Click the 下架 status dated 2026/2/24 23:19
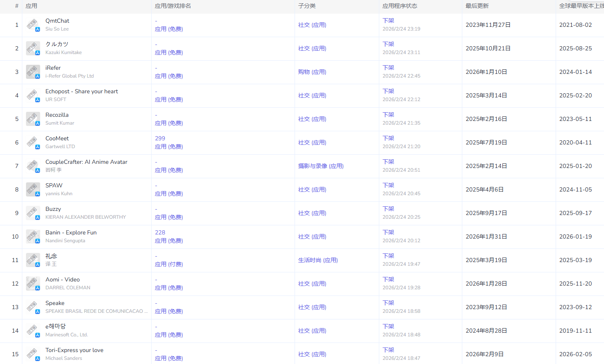The height and width of the screenshot is (364, 604). click(388, 21)
